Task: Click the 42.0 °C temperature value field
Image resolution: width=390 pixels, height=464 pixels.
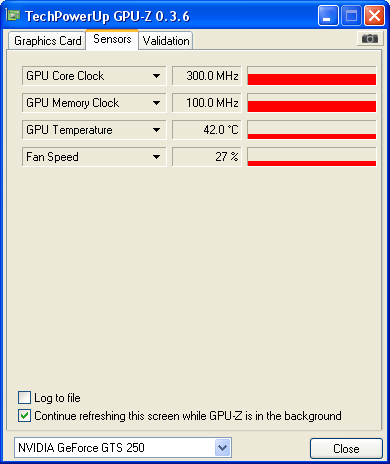Action: 207,130
